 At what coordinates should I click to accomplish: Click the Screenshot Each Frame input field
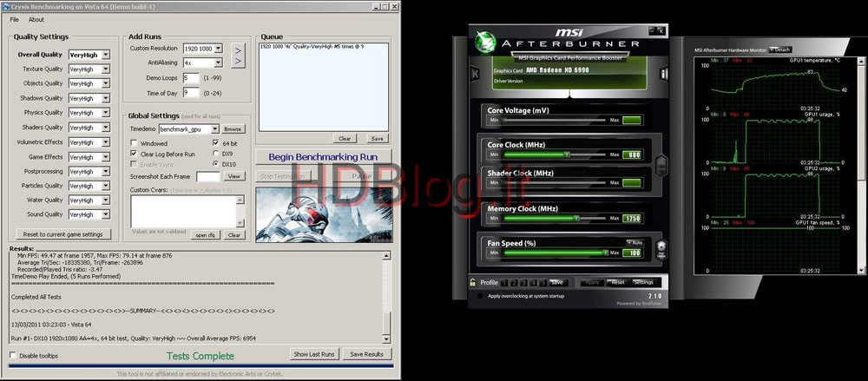click(x=208, y=177)
